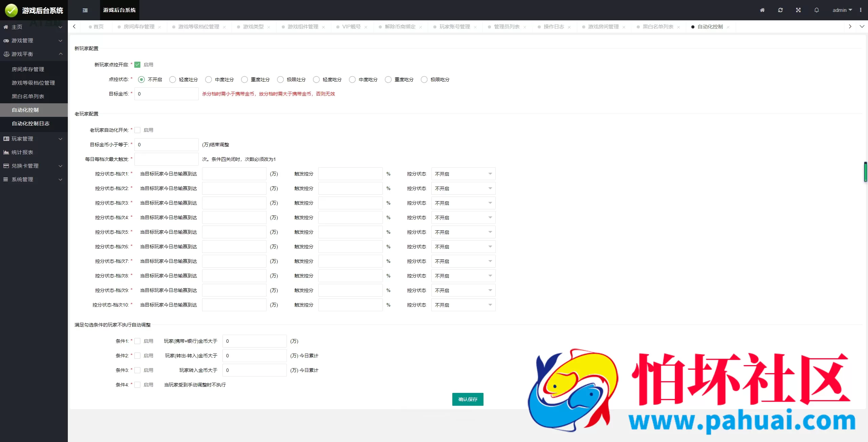Open 系统管理 in sidebar
868x442 pixels.
coord(34,180)
